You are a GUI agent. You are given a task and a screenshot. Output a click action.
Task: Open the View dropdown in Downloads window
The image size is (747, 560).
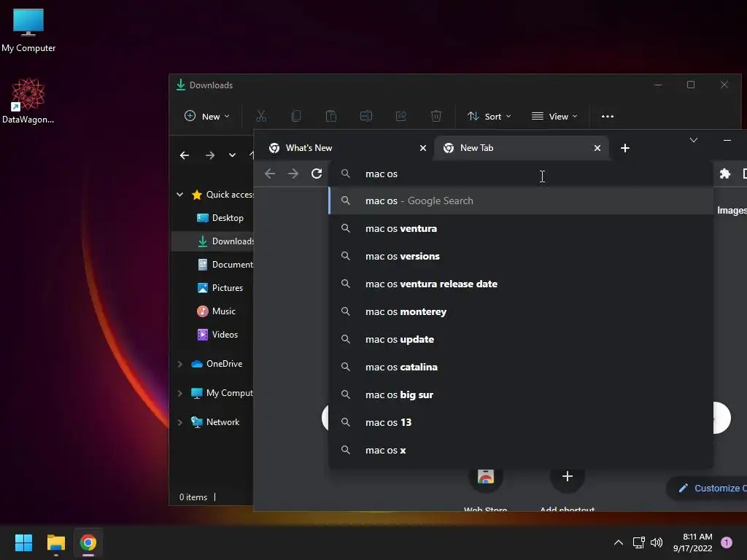click(x=554, y=116)
